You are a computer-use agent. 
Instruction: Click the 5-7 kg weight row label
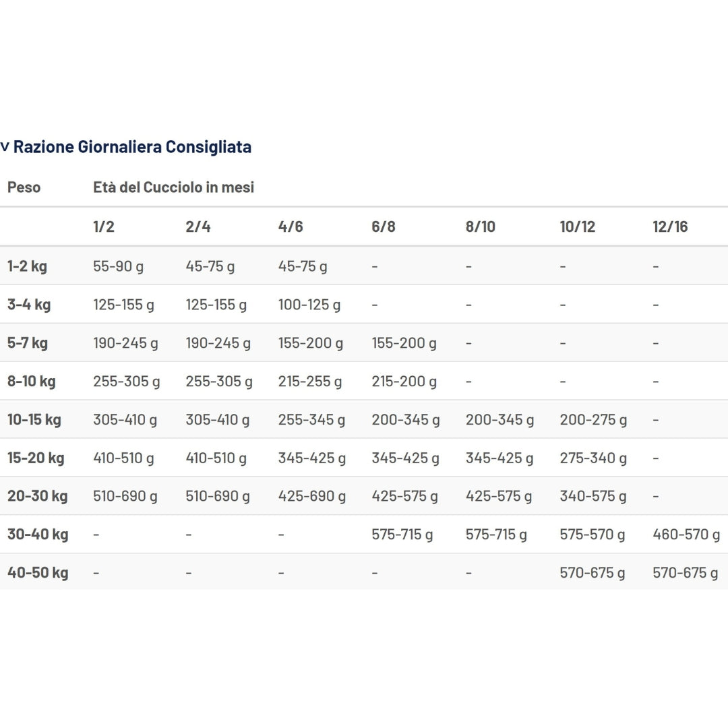click(28, 343)
